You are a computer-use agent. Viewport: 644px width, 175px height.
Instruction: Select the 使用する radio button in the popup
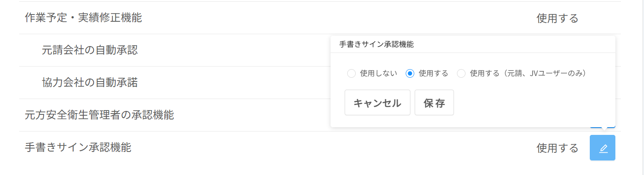[x=410, y=73]
